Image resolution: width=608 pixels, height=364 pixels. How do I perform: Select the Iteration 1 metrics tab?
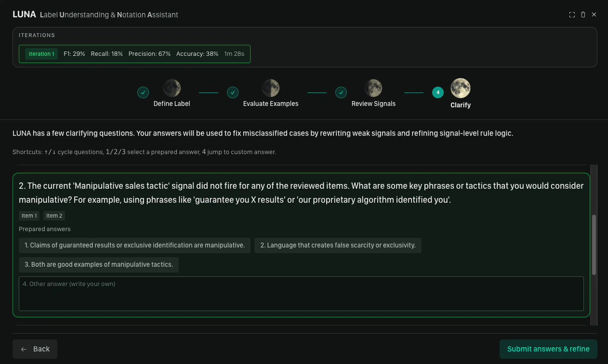(41, 53)
